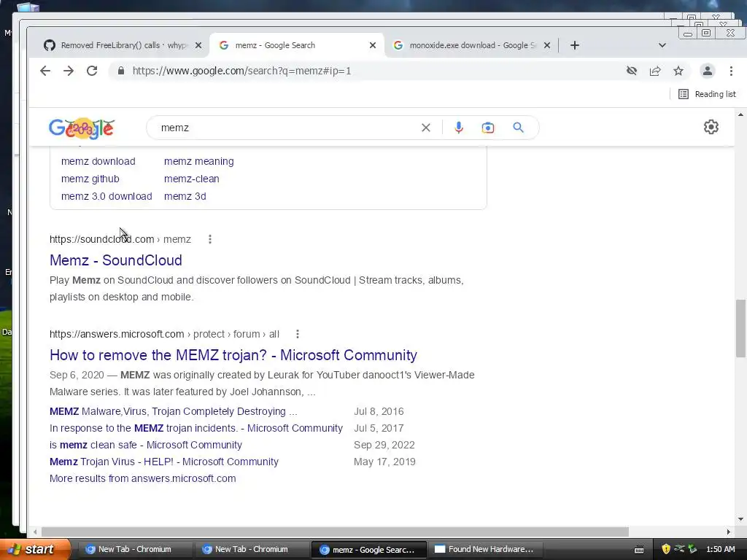Click the safely remove hardware tray icon
Viewport: 747px width, 560px height.
[x=692, y=549]
